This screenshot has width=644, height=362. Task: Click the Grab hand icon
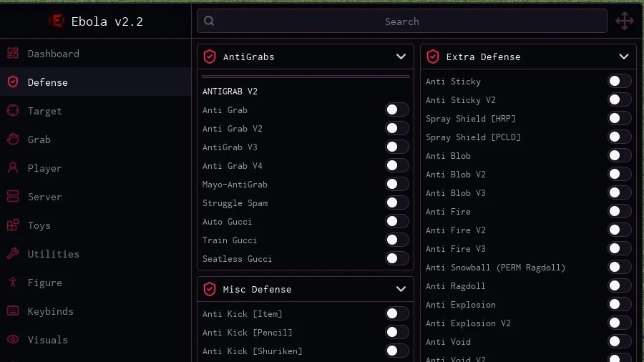click(13, 140)
